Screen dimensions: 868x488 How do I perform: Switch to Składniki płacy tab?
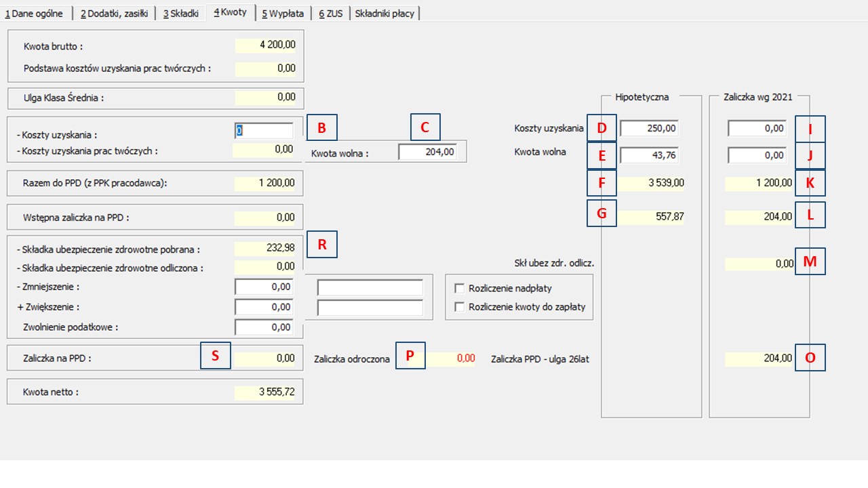pyautogui.click(x=384, y=13)
